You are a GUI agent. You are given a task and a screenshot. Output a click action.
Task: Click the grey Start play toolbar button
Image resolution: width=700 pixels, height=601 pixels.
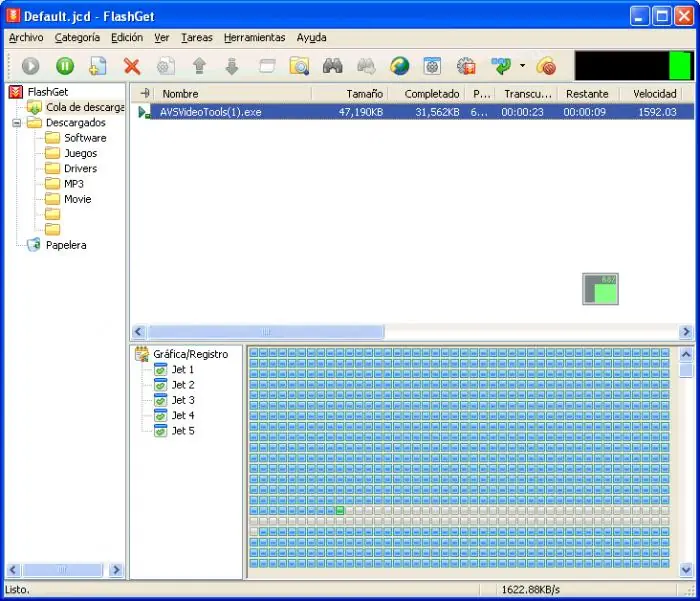pyautogui.click(x=30, y=66)
